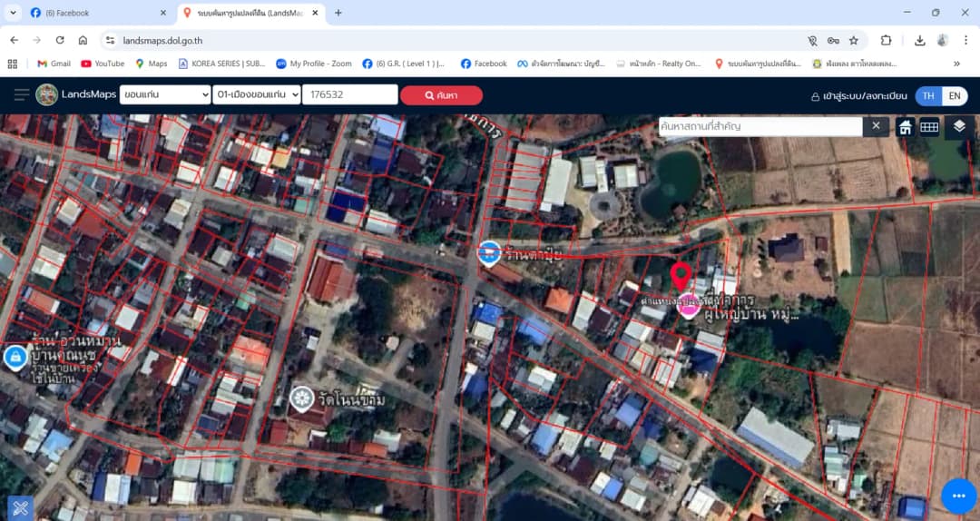Bookmark this page with the star icon
Image resolution: width=980 pixels, height=521 pixels.
point(854,41)
